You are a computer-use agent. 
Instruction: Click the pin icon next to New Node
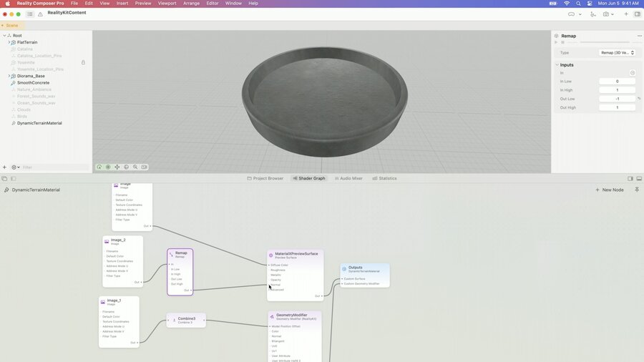pyautogui.click(x=637, y=190)
